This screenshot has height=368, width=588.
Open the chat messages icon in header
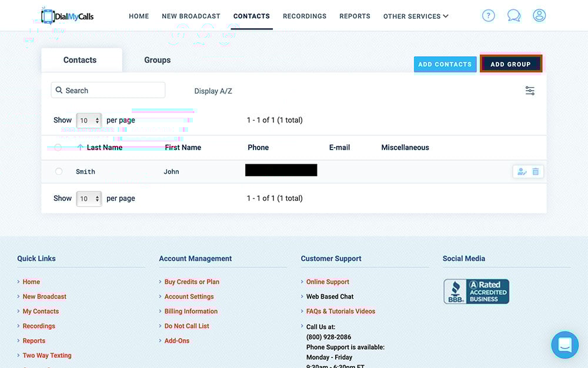click(x=514, y=16)
